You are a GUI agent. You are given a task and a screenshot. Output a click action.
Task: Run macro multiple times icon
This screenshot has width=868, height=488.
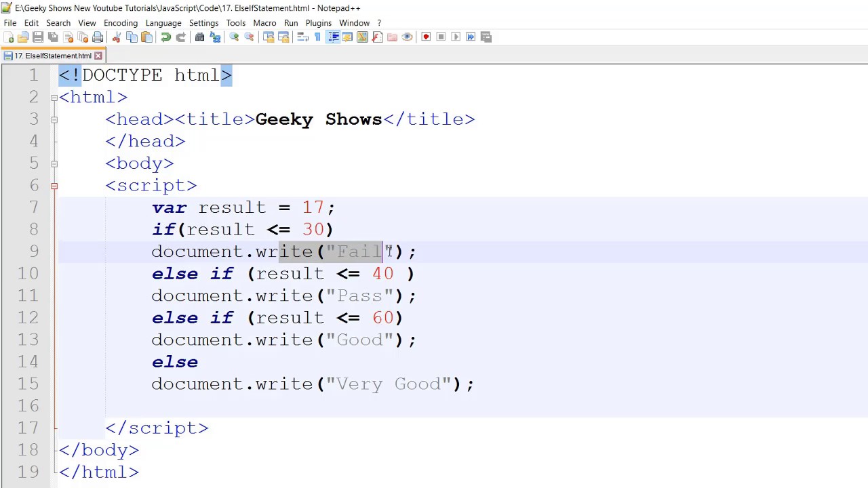(471, 37)
